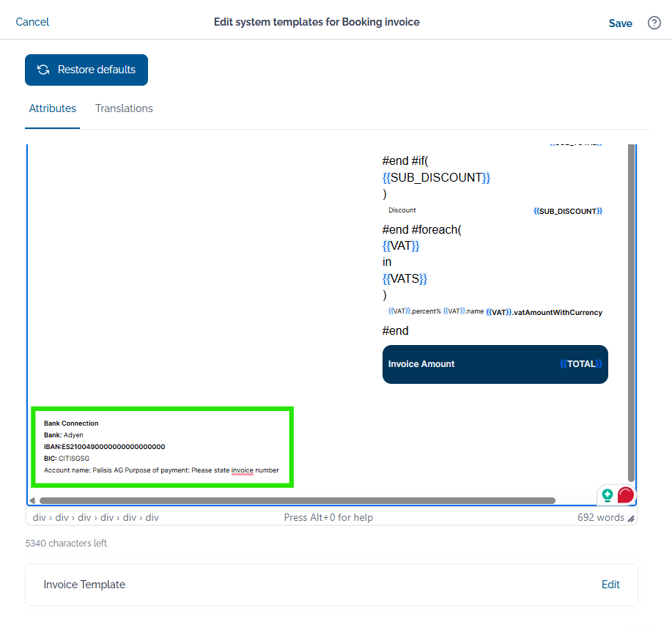Click the #end #foreach( line
Image resolution: width=672 pixels, height=630 pixels.
(x=421, y=229)
